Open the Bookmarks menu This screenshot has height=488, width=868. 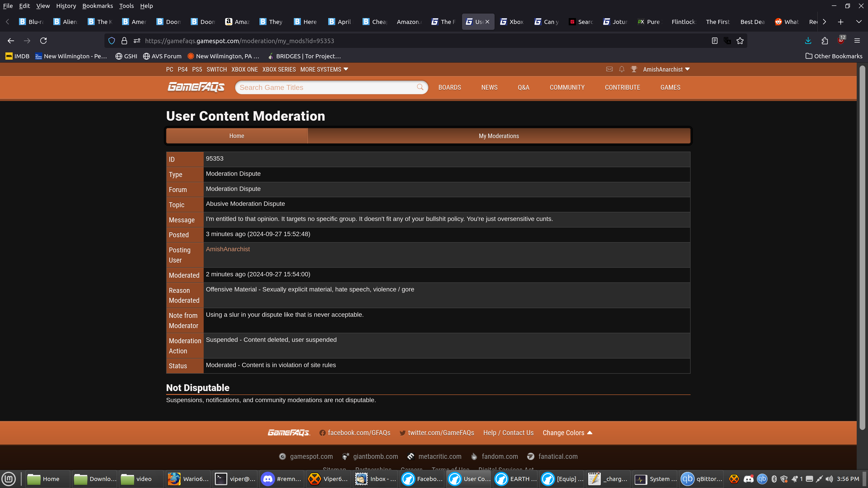coord(97,6)
